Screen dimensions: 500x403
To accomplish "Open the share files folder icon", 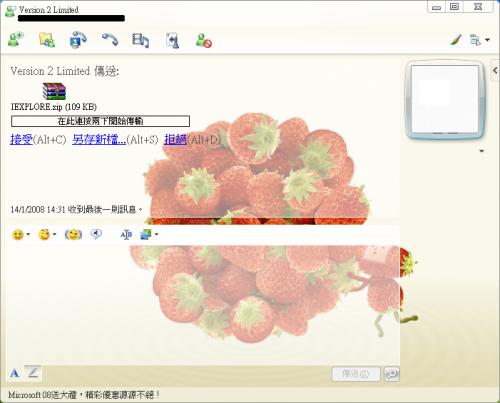I will (x=47, y=40).
